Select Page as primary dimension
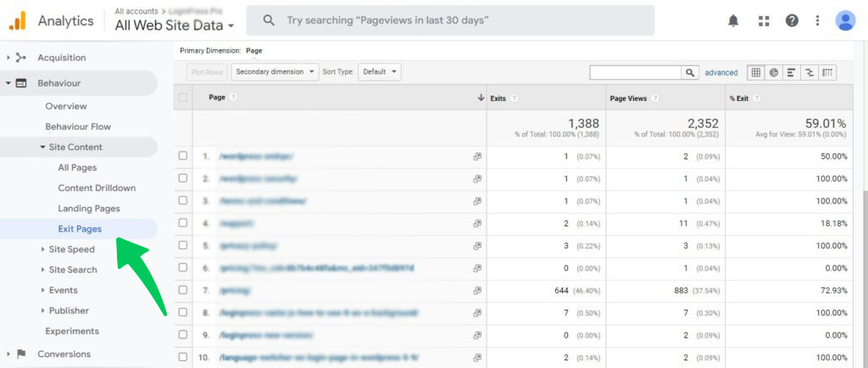868x368 pixels. pyautogui.click(x=254, y=50)
